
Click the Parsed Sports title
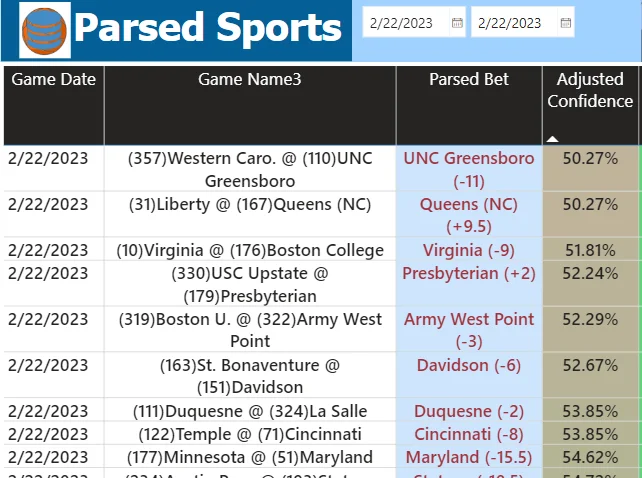coord(208,29)
